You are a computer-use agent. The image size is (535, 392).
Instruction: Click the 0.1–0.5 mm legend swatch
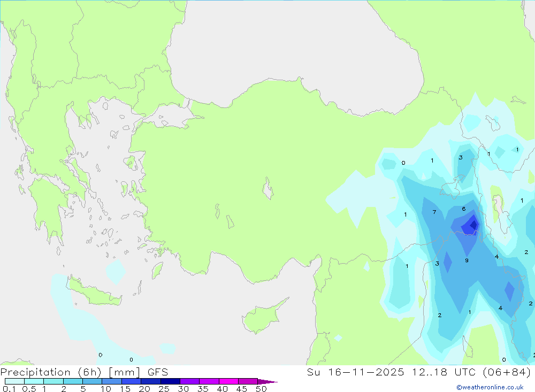tap(14, 381)
